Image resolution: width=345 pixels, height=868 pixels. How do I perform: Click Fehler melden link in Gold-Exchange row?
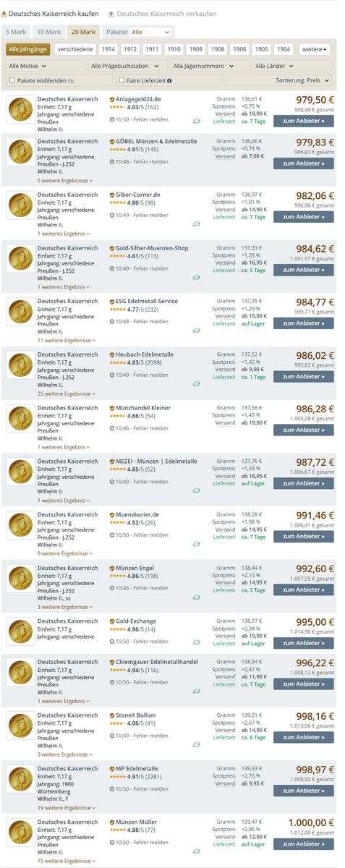149,642
